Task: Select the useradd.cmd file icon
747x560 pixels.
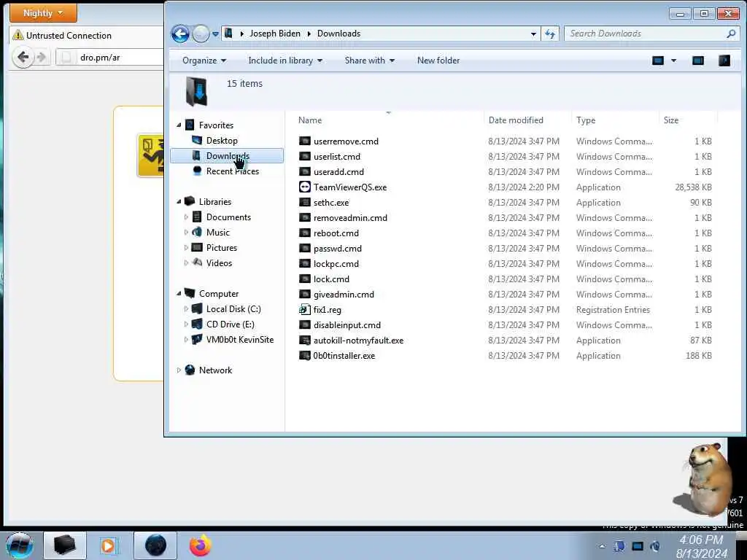Action: 304,171
